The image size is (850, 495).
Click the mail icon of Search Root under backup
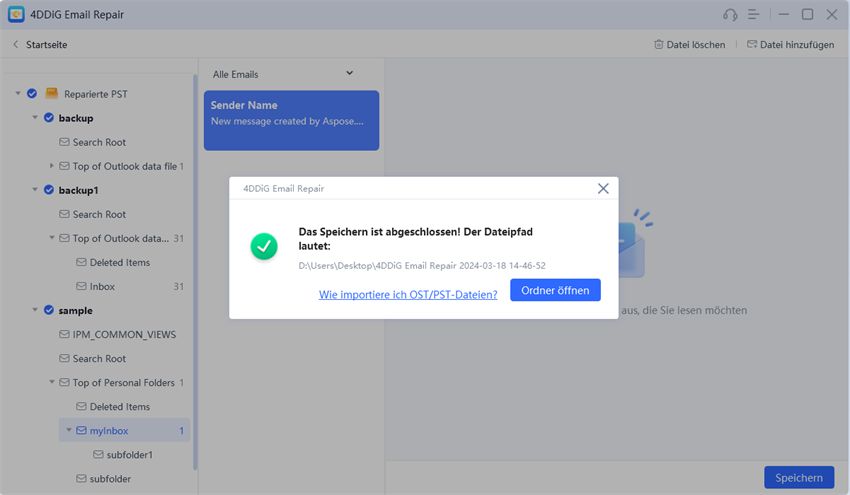(64, 142)
